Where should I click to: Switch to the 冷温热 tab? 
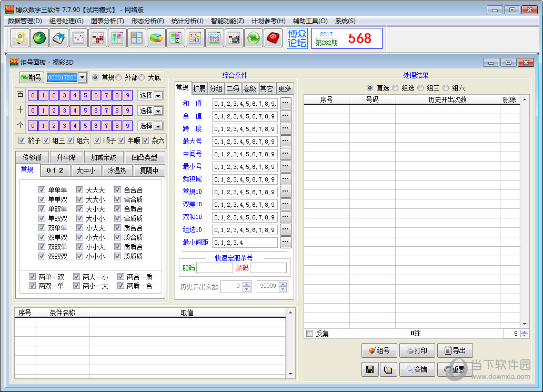pos(117,170)
